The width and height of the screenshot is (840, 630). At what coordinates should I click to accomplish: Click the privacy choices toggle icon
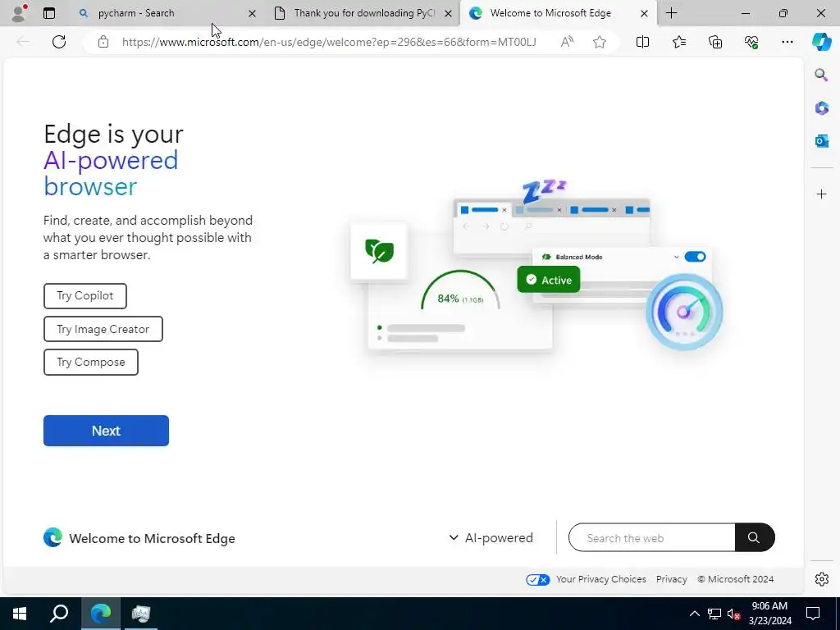coord(537,580)
